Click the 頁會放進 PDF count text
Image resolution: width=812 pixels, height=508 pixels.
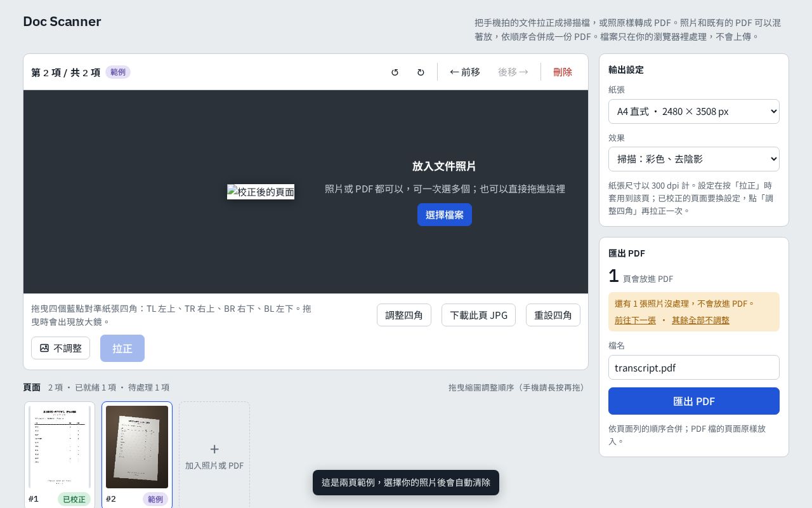(x=648, y=279)
